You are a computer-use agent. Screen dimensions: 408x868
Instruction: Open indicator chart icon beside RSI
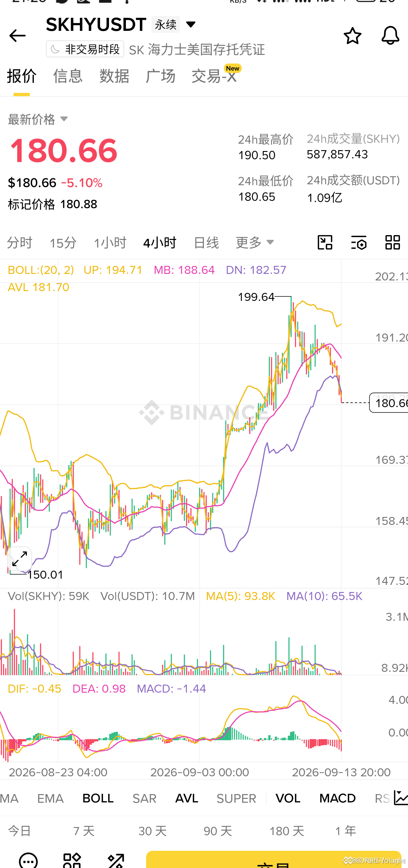(x=401, y=798)
